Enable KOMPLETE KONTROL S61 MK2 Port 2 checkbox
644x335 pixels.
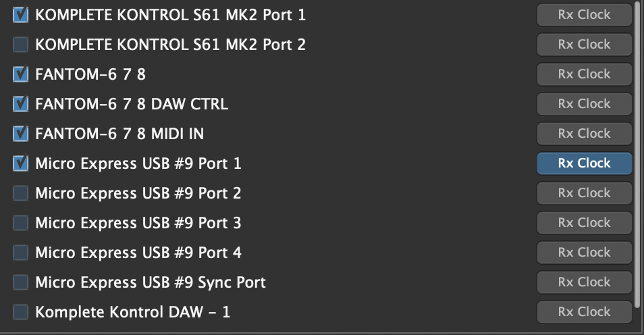[x=21, y=45]
